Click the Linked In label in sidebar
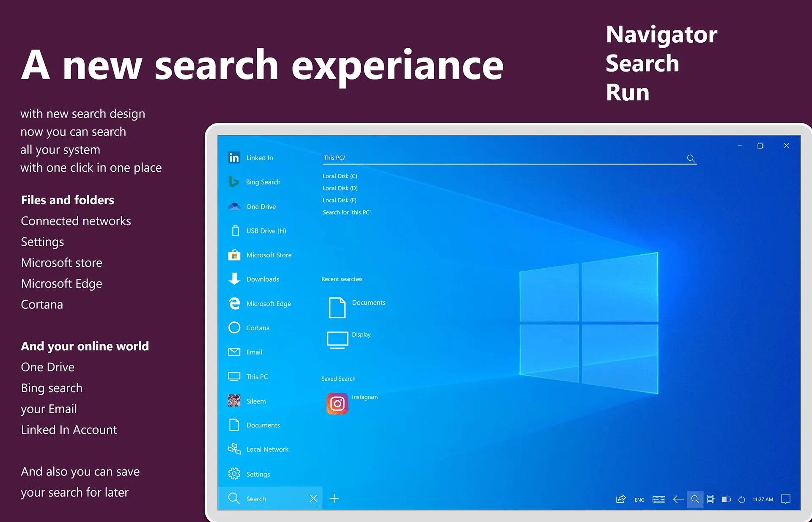812x522 pixels. [x=260, y=158]
